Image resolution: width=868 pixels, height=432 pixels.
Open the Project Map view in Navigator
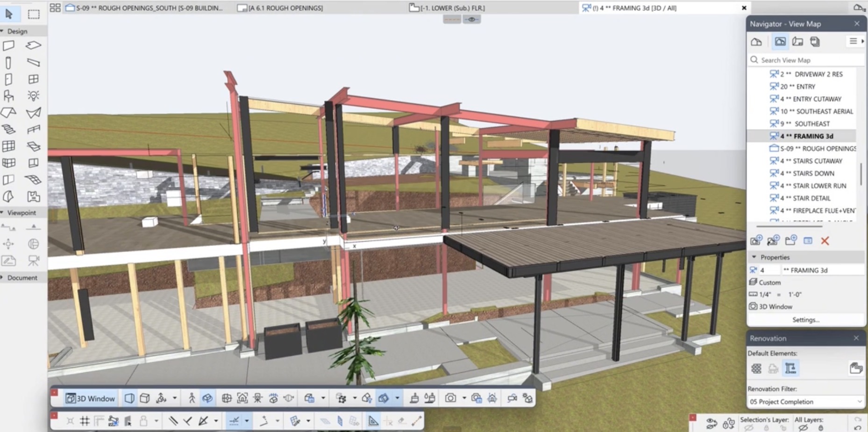pos(756,42)
